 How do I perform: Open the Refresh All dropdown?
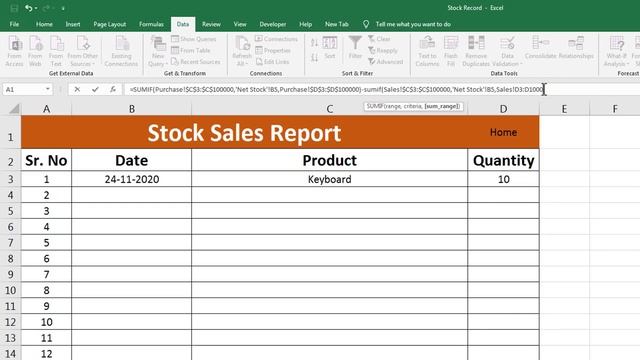[242, 51]
